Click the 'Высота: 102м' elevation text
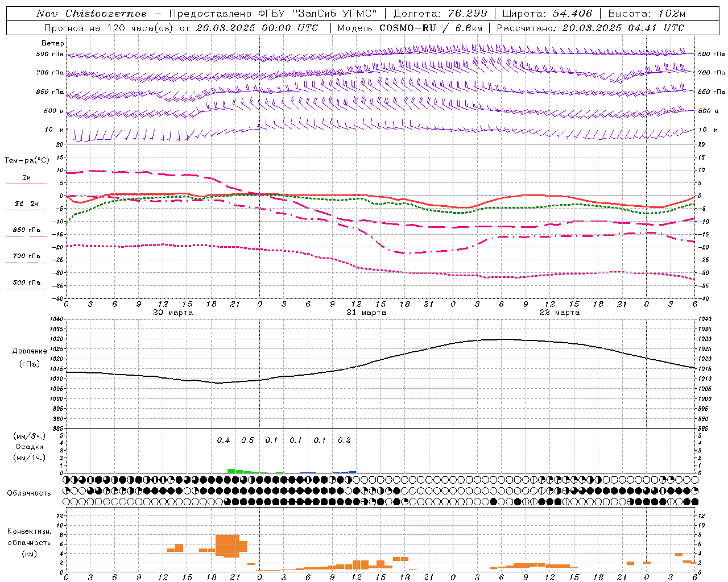Viewport: 728px width, 582px height. point(647,14)
